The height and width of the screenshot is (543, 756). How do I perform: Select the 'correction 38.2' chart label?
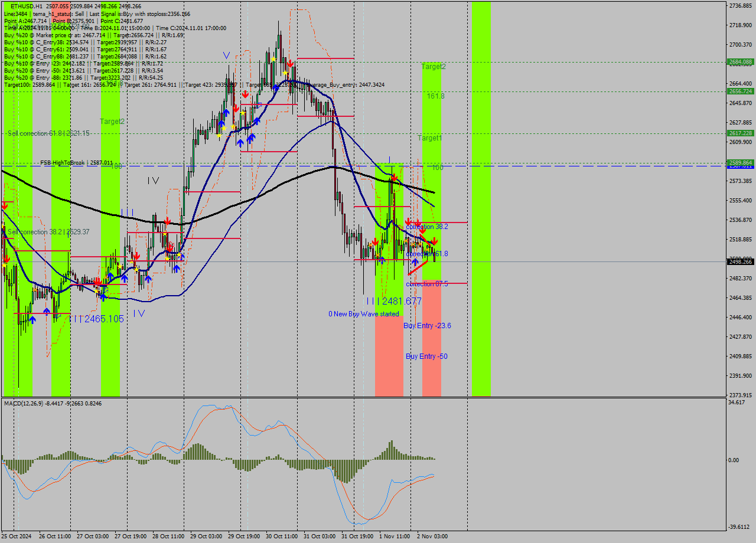(x=427, y=227)
